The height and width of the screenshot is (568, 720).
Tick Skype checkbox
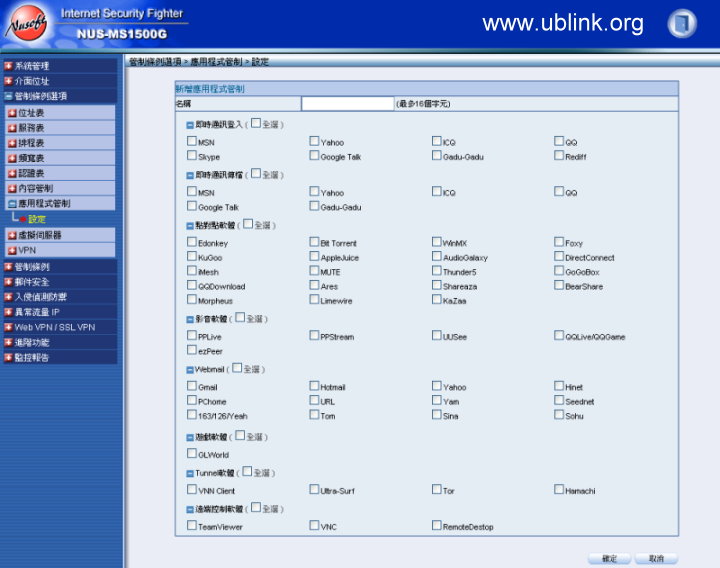click(192, 155)
